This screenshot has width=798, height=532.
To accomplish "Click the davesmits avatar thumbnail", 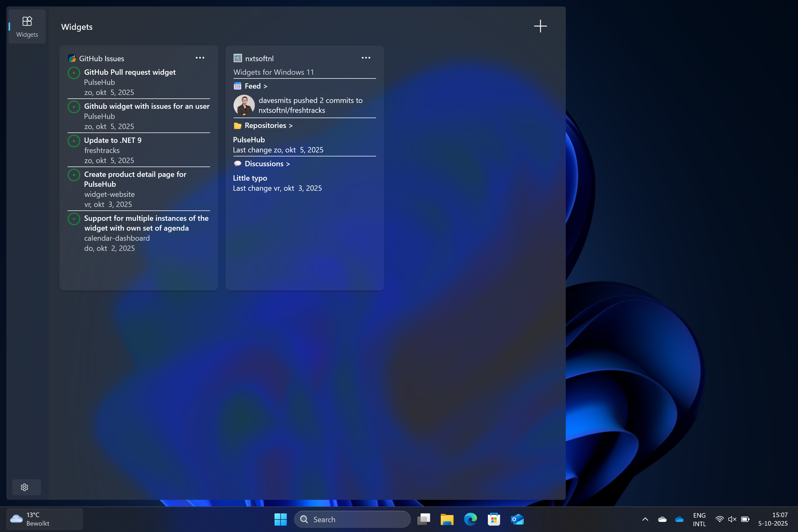I will coord(244,105).
